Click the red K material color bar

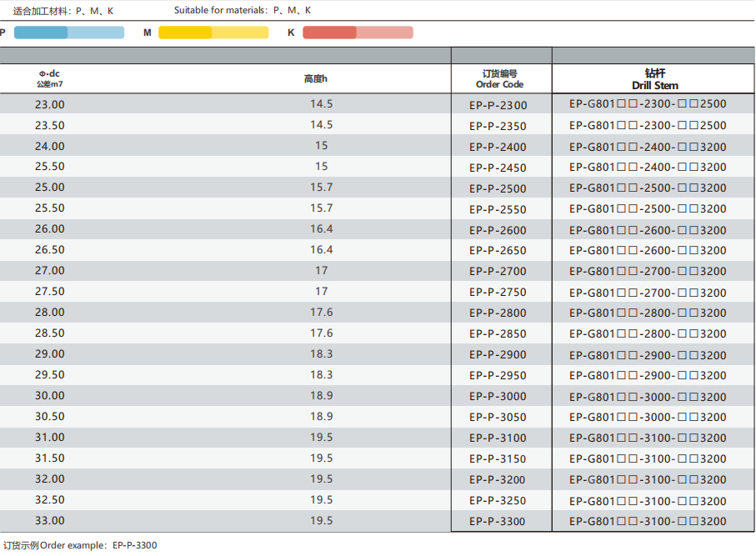pos(358,33)
